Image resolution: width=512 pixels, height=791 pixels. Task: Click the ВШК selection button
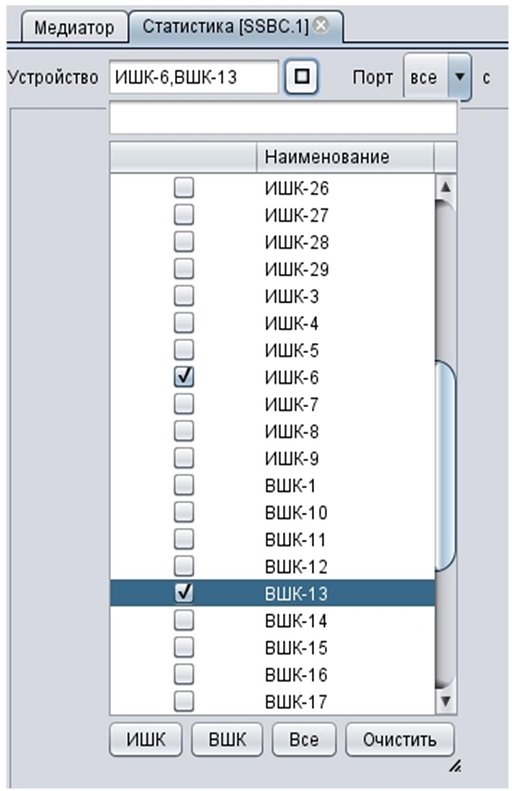(x=227, y=740)
